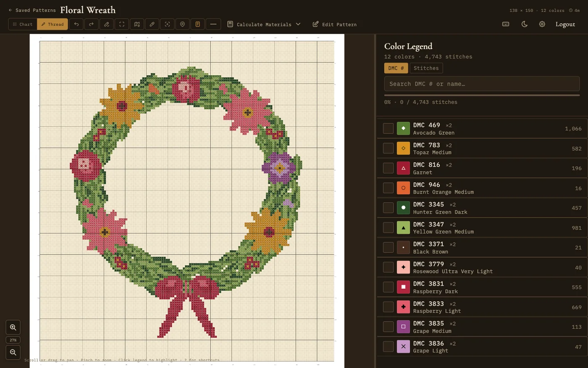Click the undo arrow icon
This screenshot has width=588, height=368.
76,24
